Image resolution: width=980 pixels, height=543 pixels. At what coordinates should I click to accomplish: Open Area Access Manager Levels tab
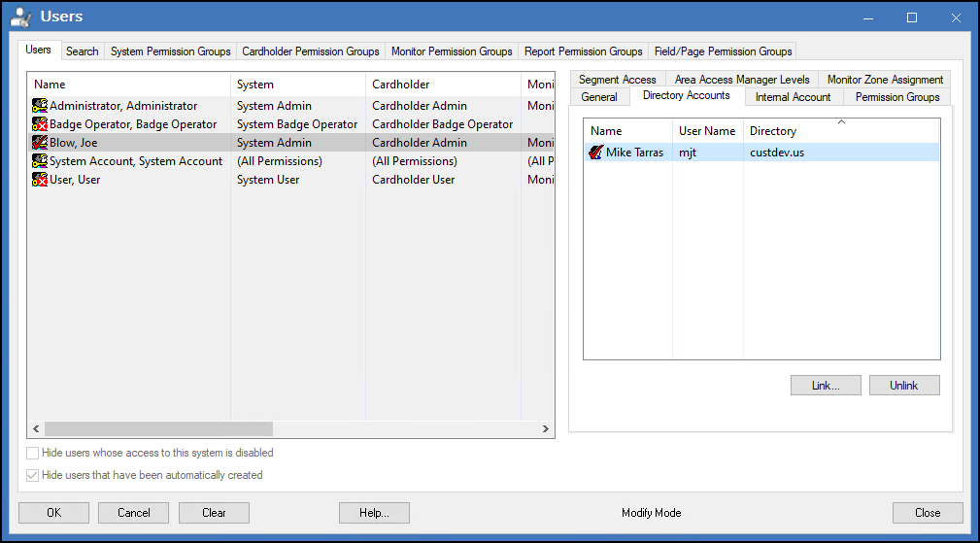pos(742,80)
